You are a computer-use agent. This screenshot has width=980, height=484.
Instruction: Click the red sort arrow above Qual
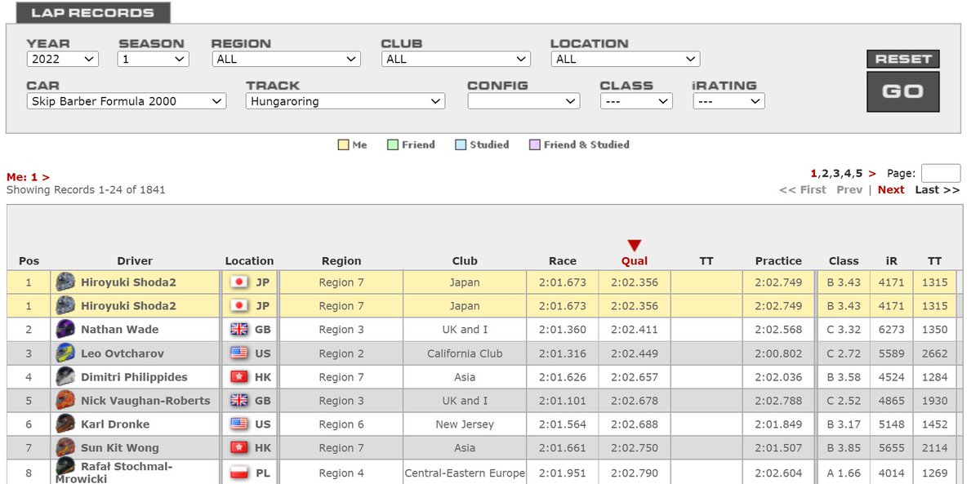(635, 246)
